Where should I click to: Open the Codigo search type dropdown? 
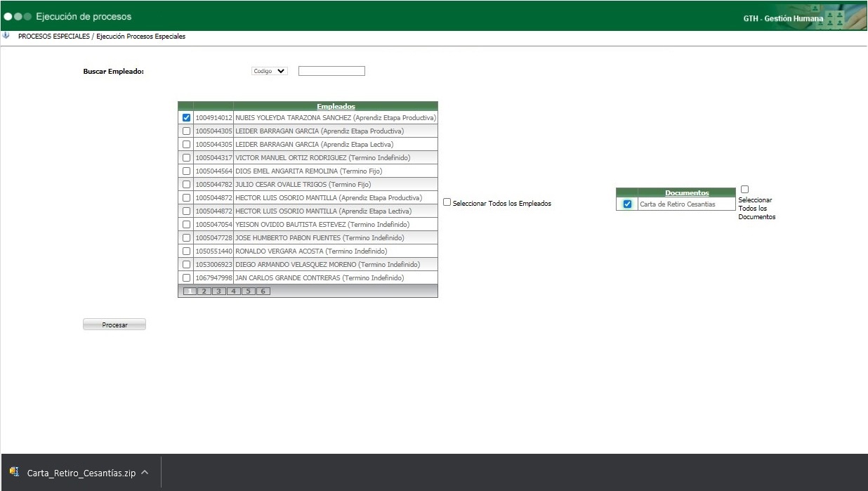pyautogui.click(x=270, y=71)
